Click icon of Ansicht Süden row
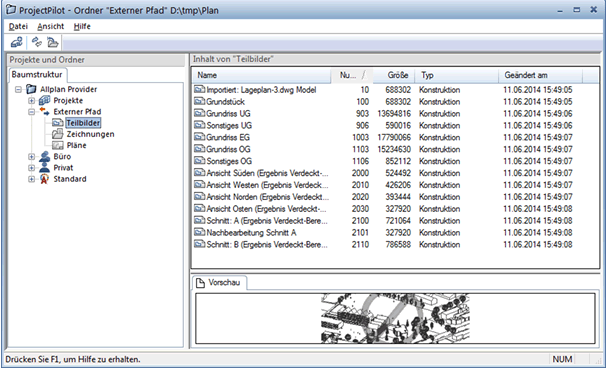The image size is (607, 372). point(199,173)
